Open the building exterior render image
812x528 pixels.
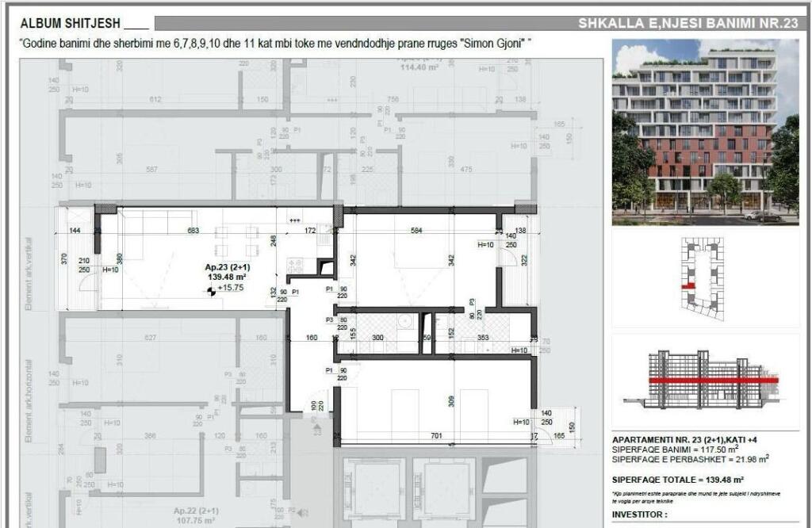(x=705, y=132)
